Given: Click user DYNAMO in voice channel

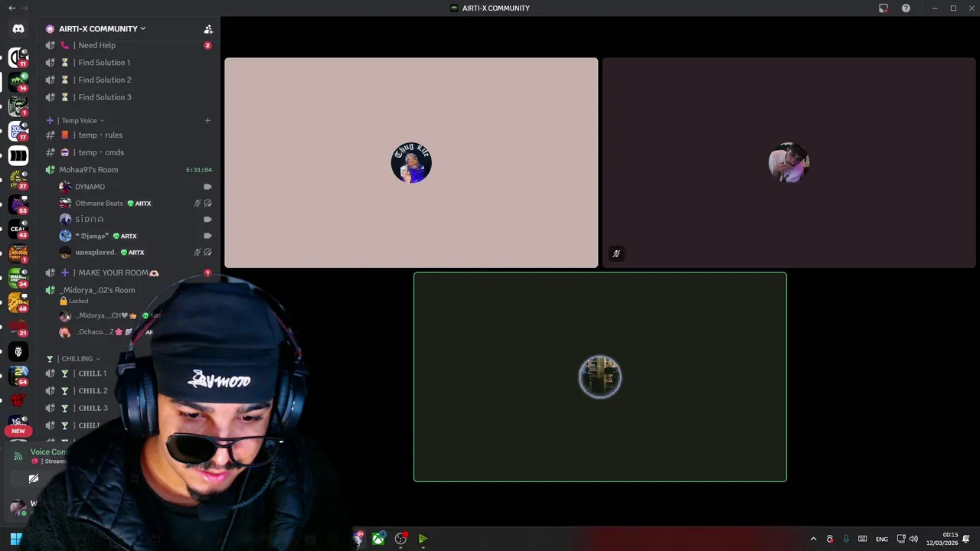Looking at the screenshot, I should click(x=90, y=187).
